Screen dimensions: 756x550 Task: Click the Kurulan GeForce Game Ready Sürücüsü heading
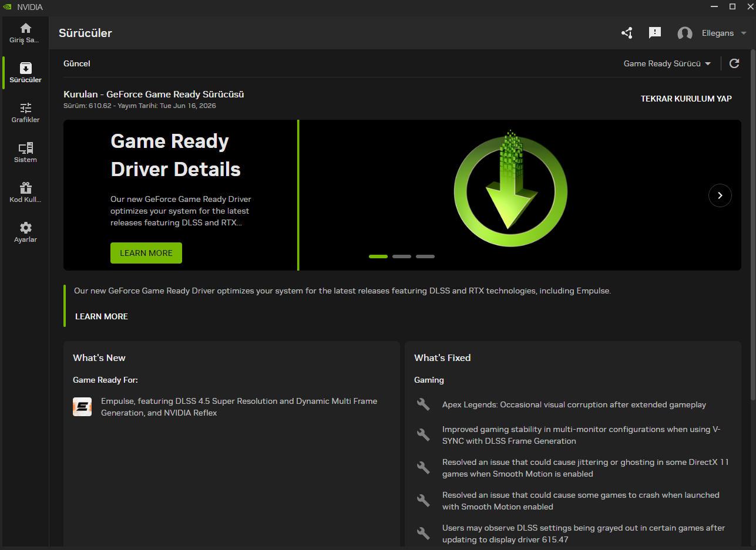pyautogui.click(x=154, y=94)
